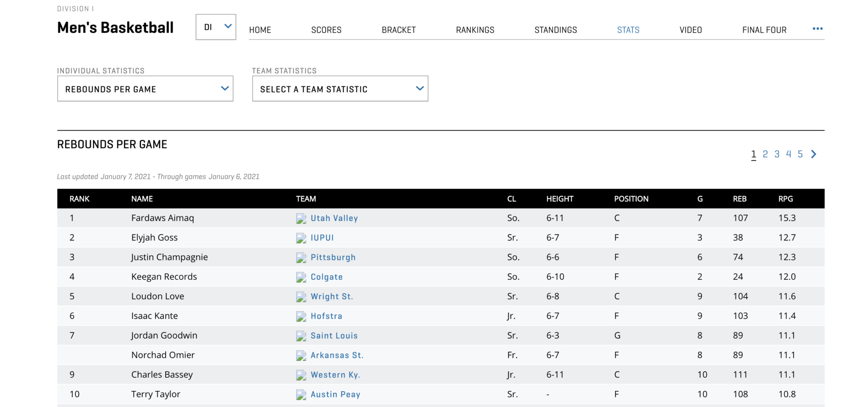Click the Utah Valley team logo icon
Screen dimensions: 868x407
301,218
